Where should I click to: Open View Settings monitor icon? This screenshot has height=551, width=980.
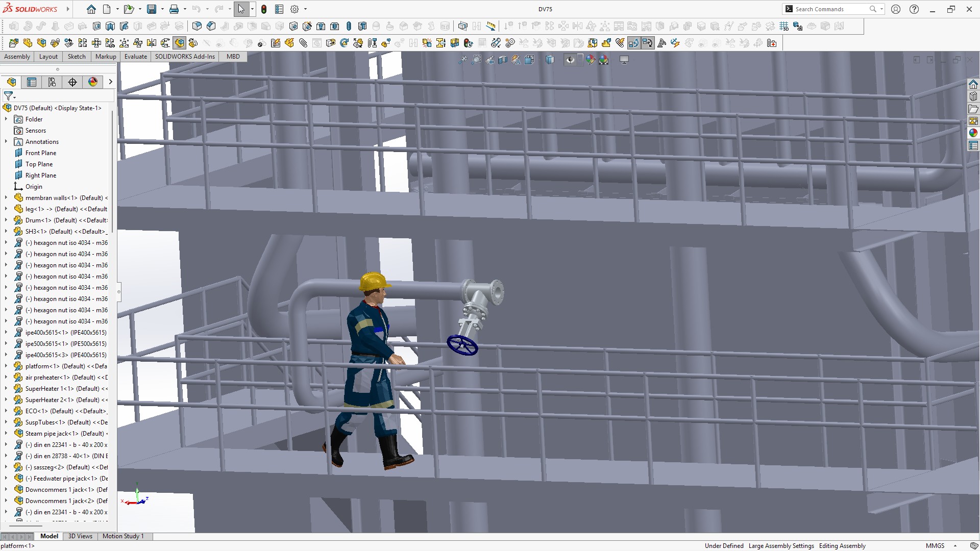coord(624,60)
